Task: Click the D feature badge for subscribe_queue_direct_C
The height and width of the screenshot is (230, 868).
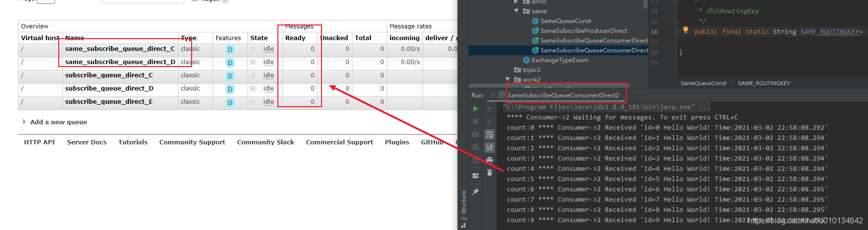Action: pyautogui.click(x=230, y=76)
